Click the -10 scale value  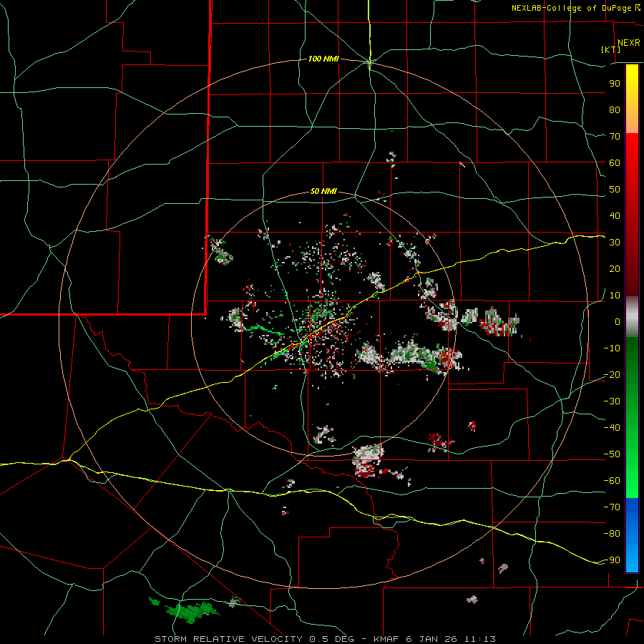pyautogui.click(x=612, y=348)
